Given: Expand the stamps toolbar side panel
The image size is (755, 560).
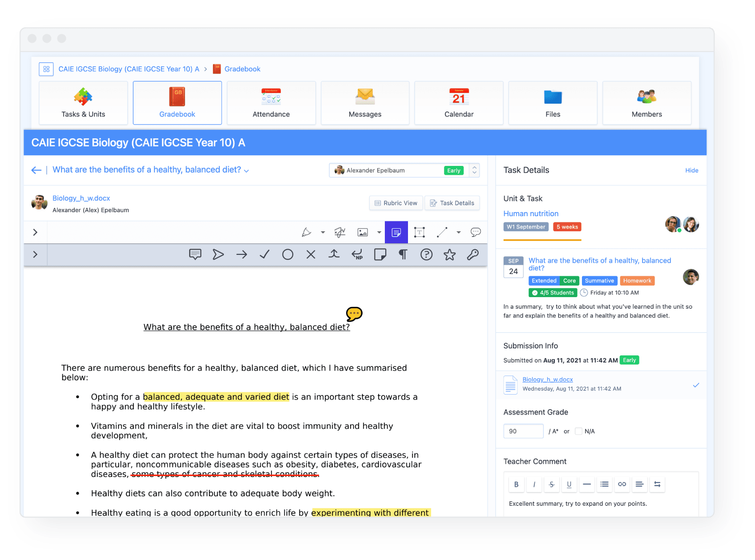Looking at the screenshot, I should tap(35, 254).
